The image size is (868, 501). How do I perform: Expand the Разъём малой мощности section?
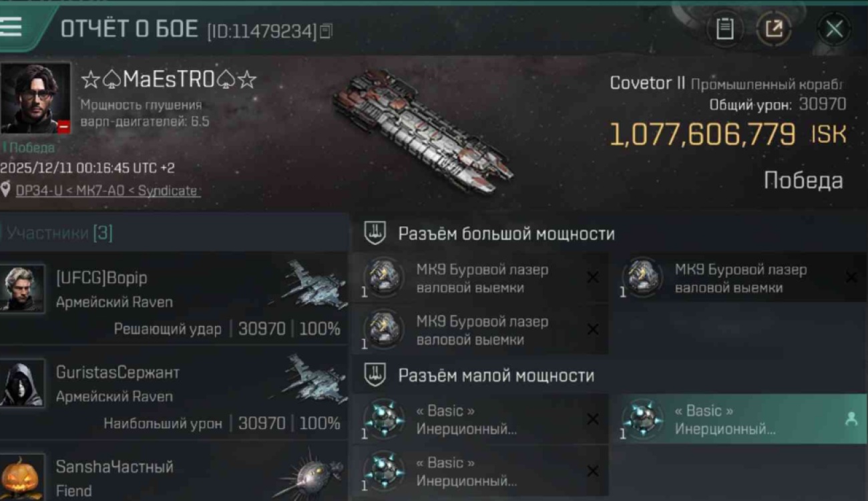point(479,375)
